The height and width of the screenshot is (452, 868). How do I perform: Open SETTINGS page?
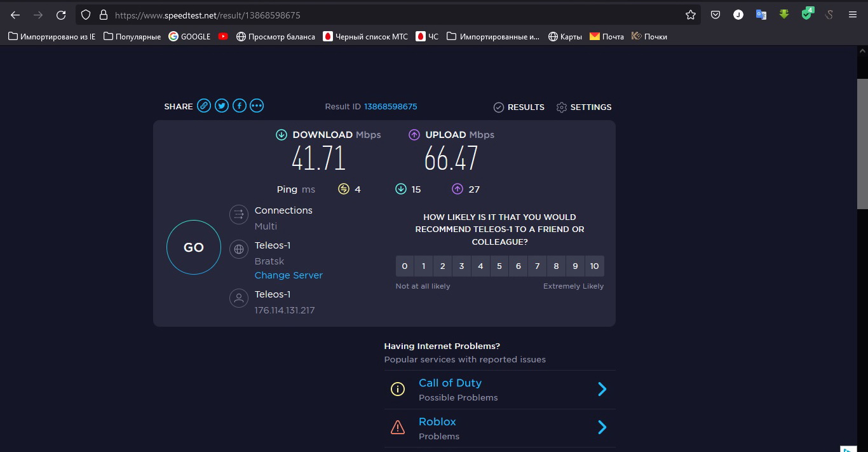[584, 107]
